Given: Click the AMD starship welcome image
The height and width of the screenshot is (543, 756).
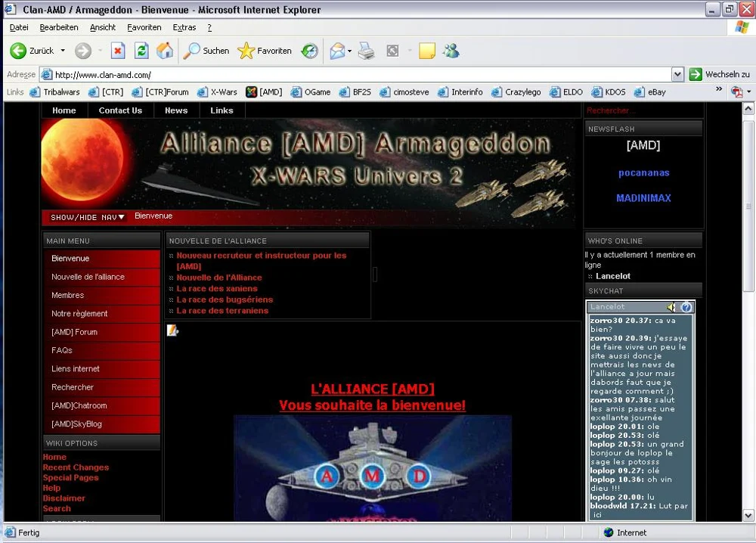Looking at the screenshot, I should tap(373, 468).
